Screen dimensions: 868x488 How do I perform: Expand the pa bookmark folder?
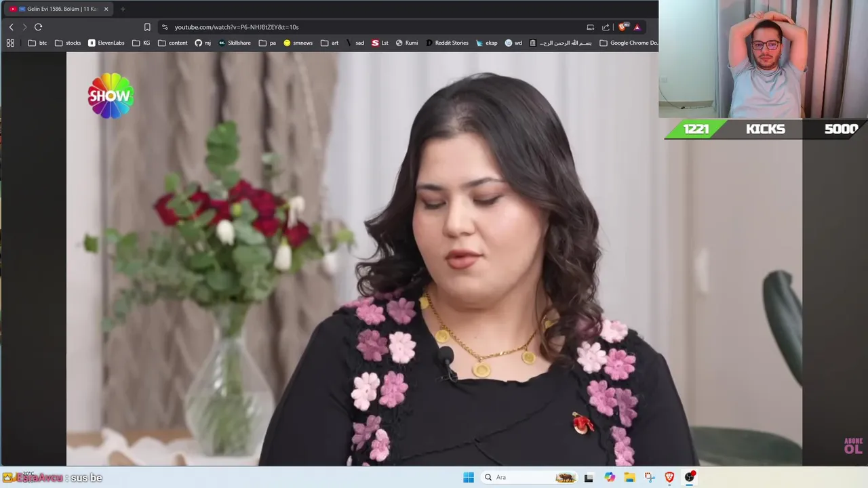267,43
